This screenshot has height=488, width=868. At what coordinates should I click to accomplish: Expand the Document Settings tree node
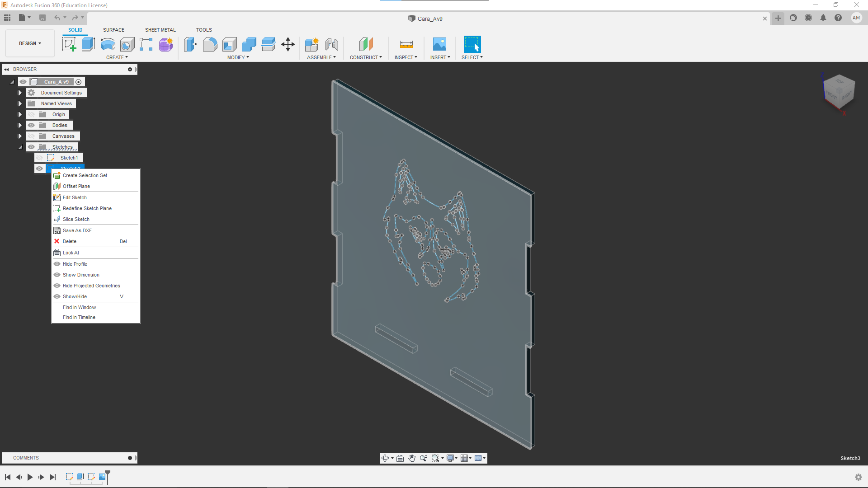pos(20,93)
